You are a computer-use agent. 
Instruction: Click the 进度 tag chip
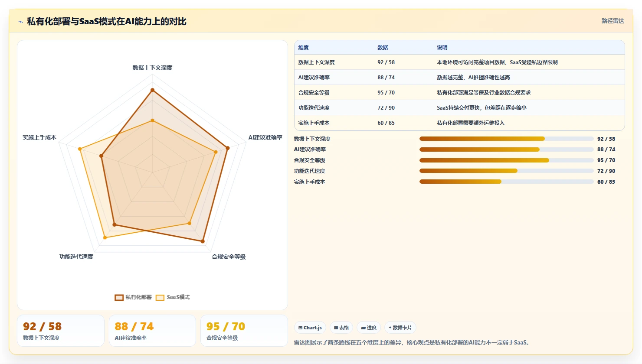click(369, 328)
